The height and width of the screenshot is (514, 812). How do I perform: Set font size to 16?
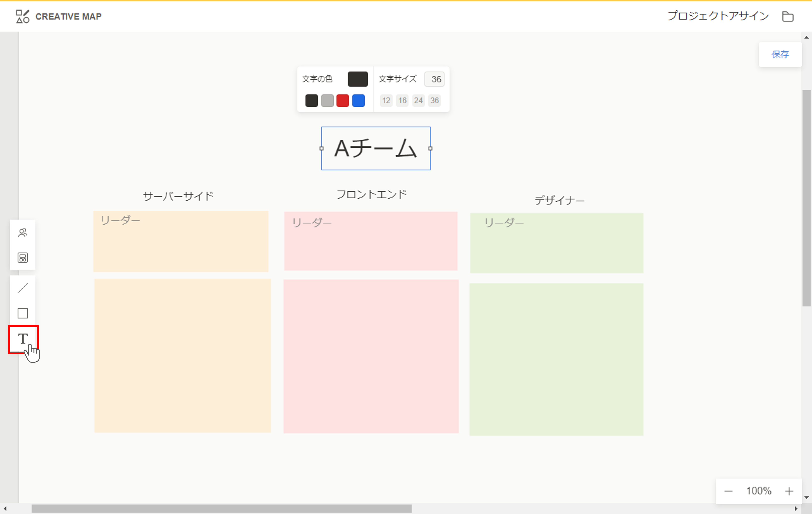402,101
